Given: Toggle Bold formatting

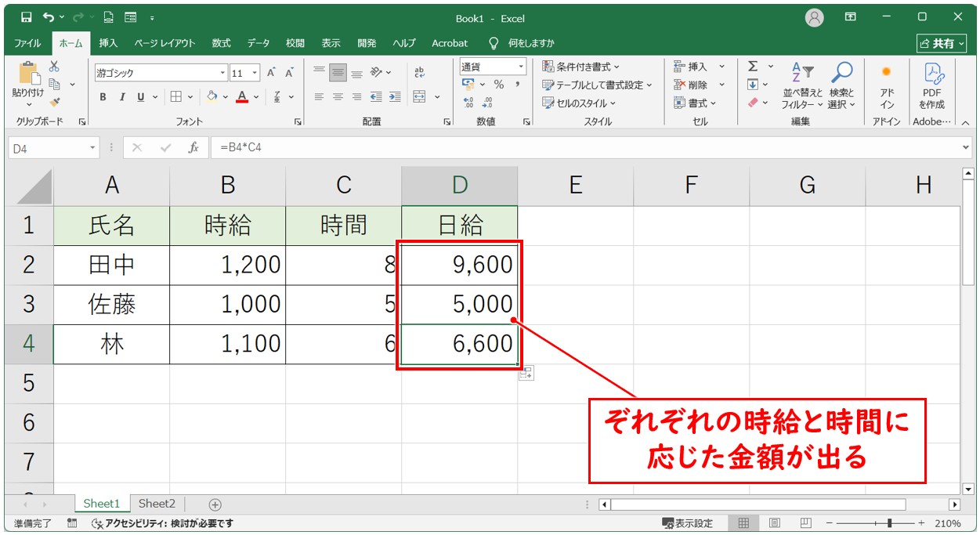Looking at the screenshot, I should pos(103,97).
